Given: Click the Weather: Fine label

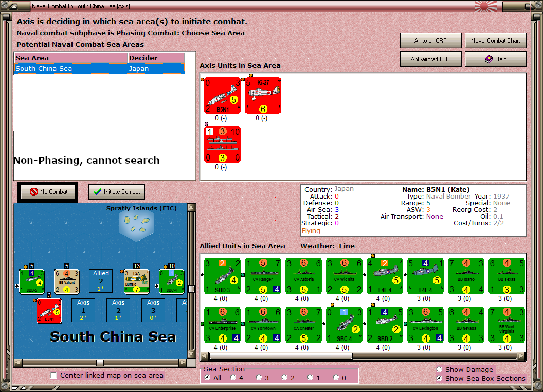Looking at the screenshot, I should tap(328, 246).
